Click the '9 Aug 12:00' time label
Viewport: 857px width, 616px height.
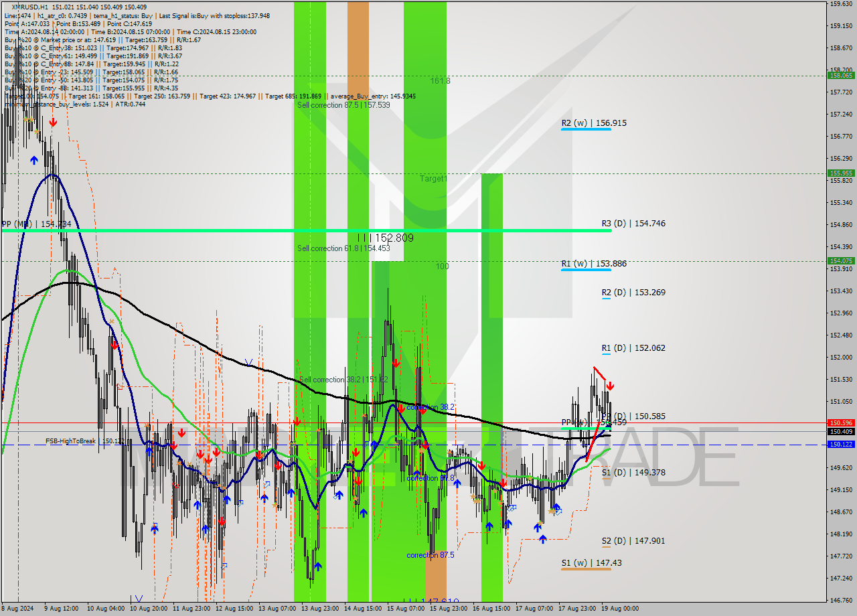pyautogui.click(x=60, y=609)
